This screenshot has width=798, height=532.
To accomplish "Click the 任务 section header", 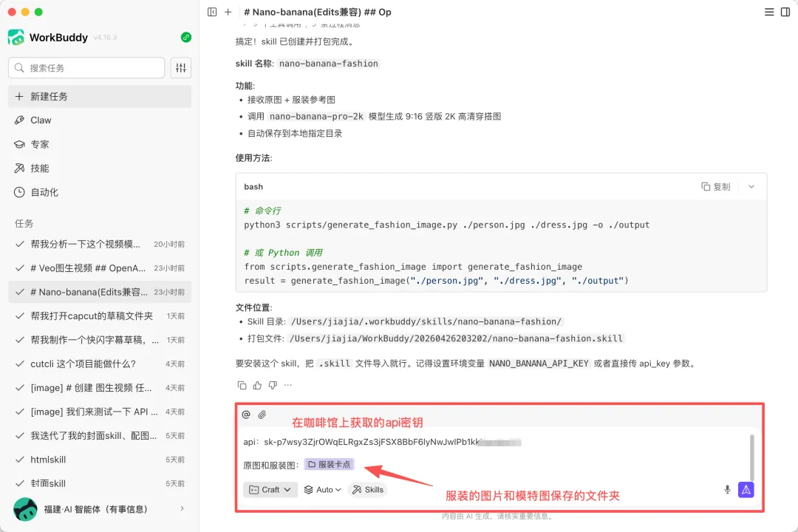I will point(24,223).
